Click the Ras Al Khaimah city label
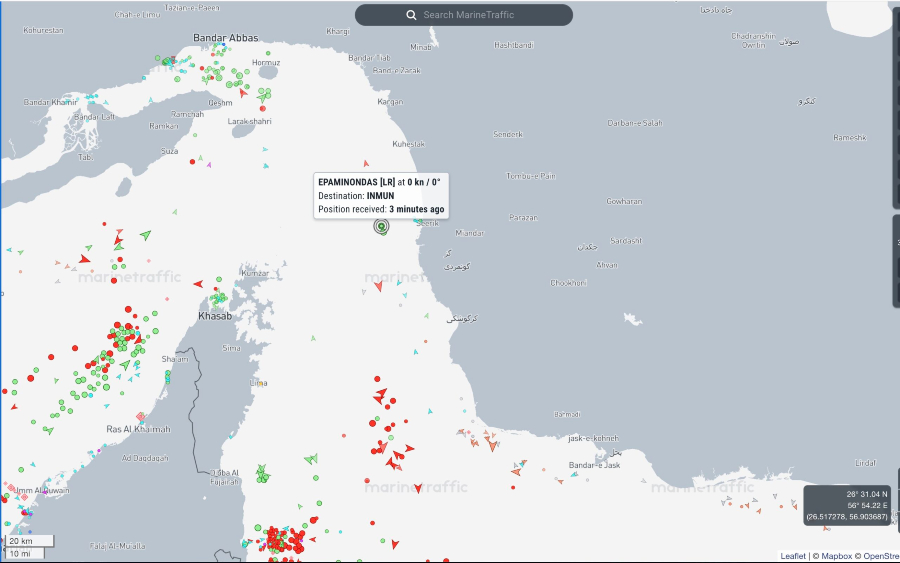 (x=138, y=429)
